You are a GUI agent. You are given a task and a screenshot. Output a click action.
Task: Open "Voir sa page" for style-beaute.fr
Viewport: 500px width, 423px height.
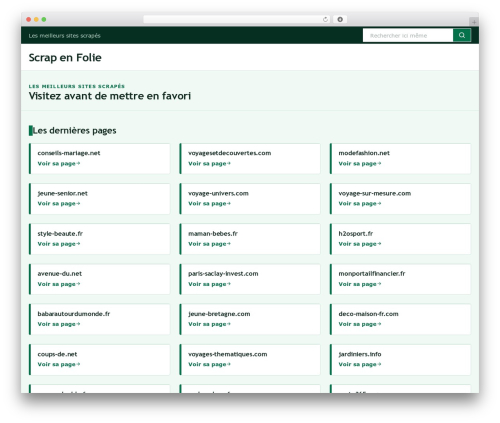(x=59, y=244)
